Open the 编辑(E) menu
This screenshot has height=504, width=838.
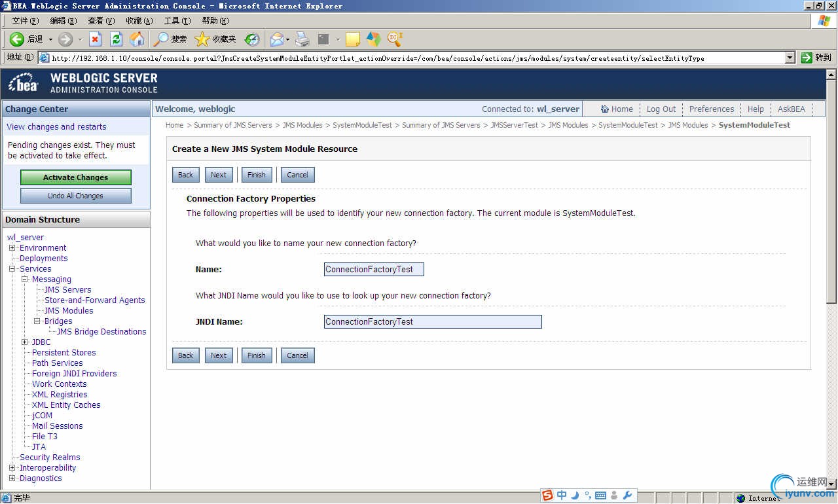(63, 21)
